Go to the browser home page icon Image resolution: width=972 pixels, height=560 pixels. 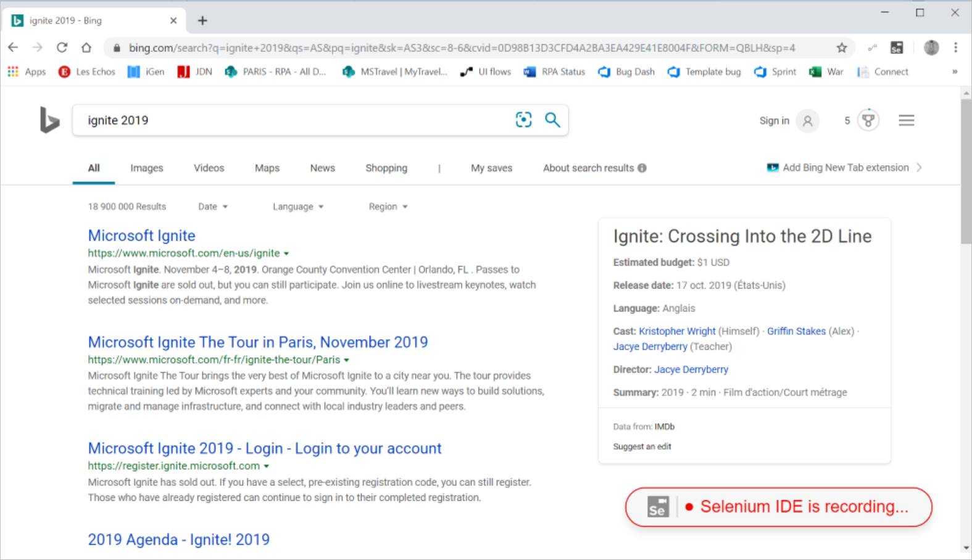(86, 47)
